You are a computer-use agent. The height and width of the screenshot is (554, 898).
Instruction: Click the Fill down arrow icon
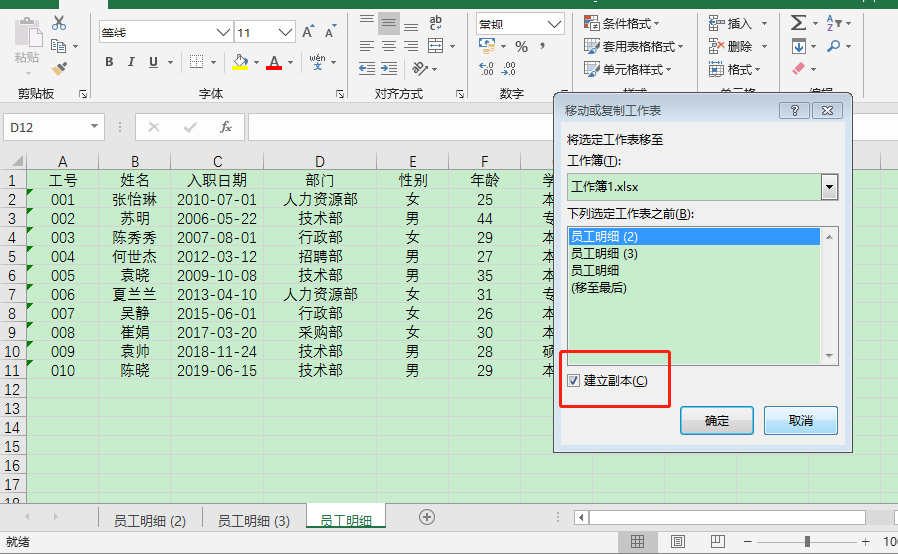point(798,46)
